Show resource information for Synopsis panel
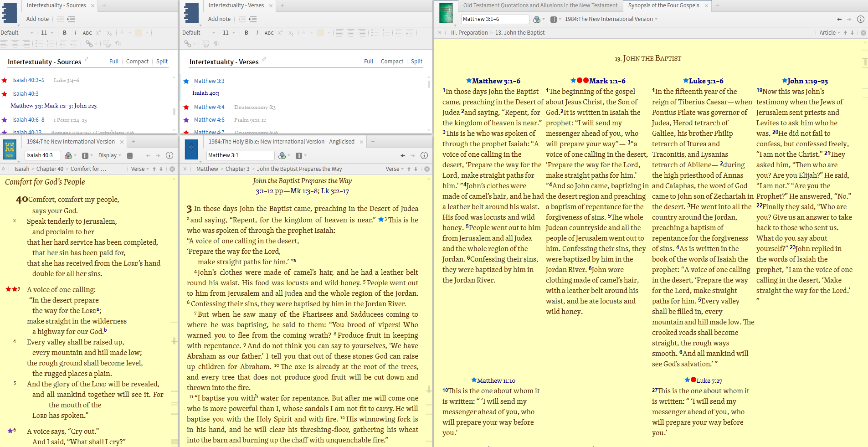 pos(861,19)
